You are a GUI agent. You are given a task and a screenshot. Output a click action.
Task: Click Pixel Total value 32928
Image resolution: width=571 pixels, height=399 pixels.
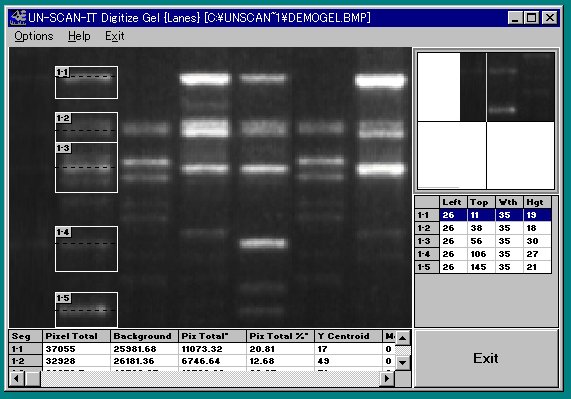click(76, 361)
